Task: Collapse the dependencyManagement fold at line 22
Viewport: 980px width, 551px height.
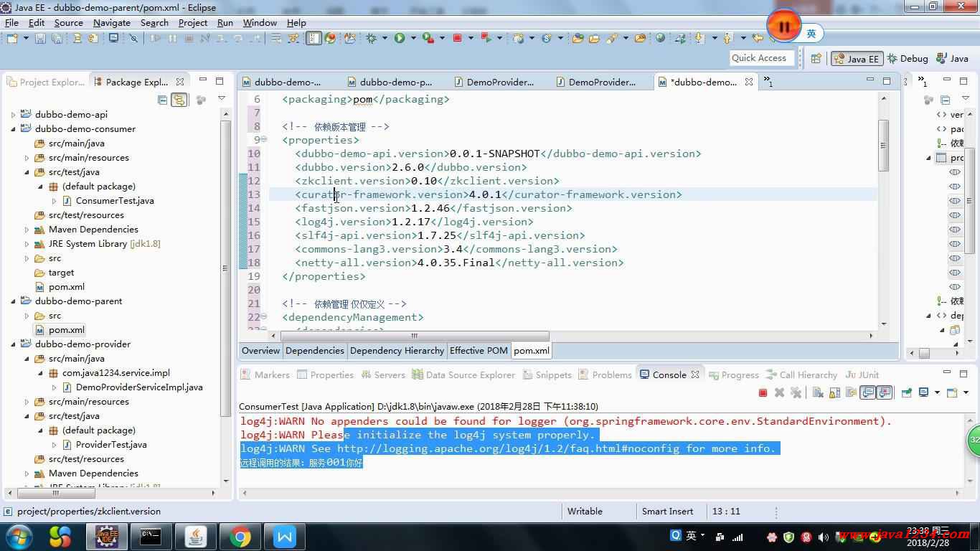Action: pos(264,316)
